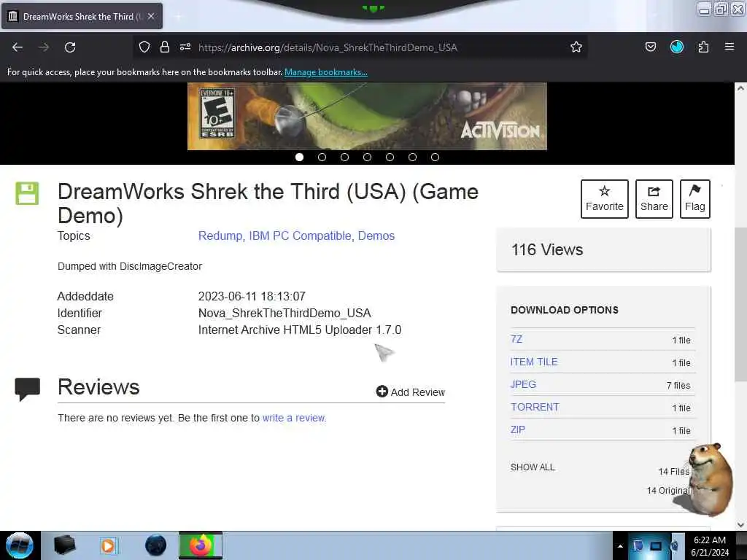Click the Favorite button

(x=605, y=199)
